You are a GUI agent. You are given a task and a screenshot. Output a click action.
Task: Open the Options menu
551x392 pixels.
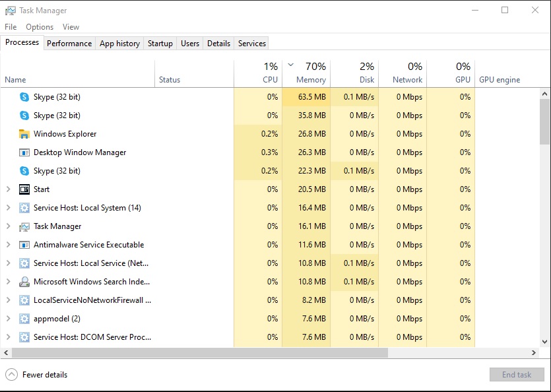[x=40, y=27]
